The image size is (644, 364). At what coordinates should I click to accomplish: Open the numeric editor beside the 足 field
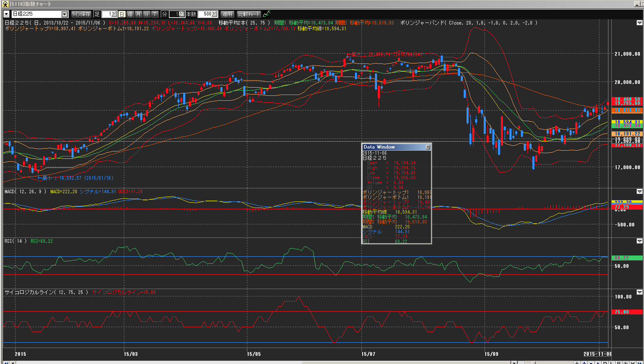pos(114,14)
